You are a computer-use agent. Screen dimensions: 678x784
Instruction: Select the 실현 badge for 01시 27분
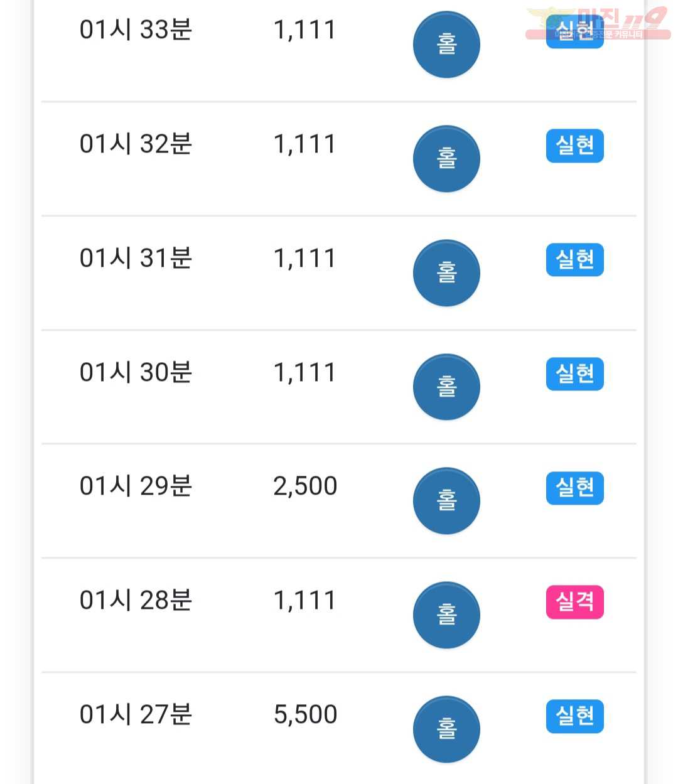(x=575, y=716)
